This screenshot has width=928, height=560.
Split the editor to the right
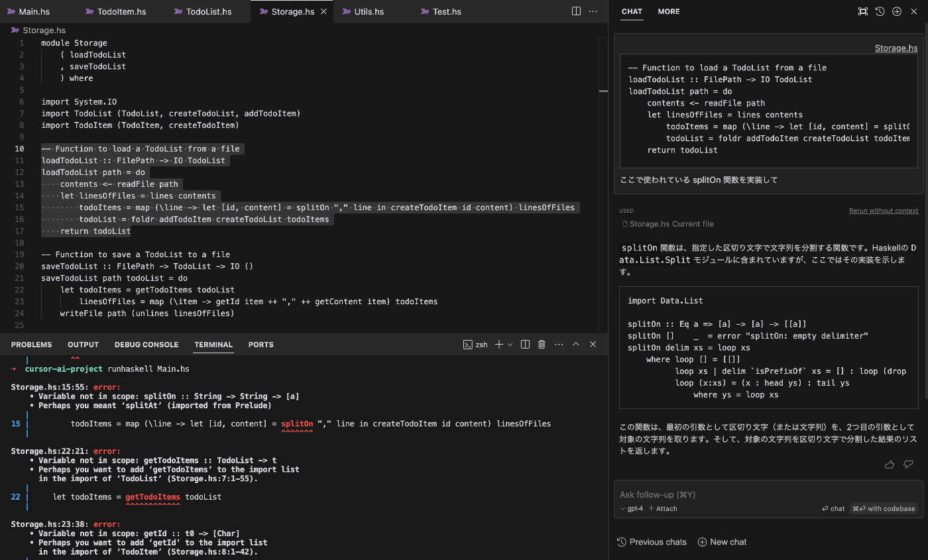coord(576,11)
